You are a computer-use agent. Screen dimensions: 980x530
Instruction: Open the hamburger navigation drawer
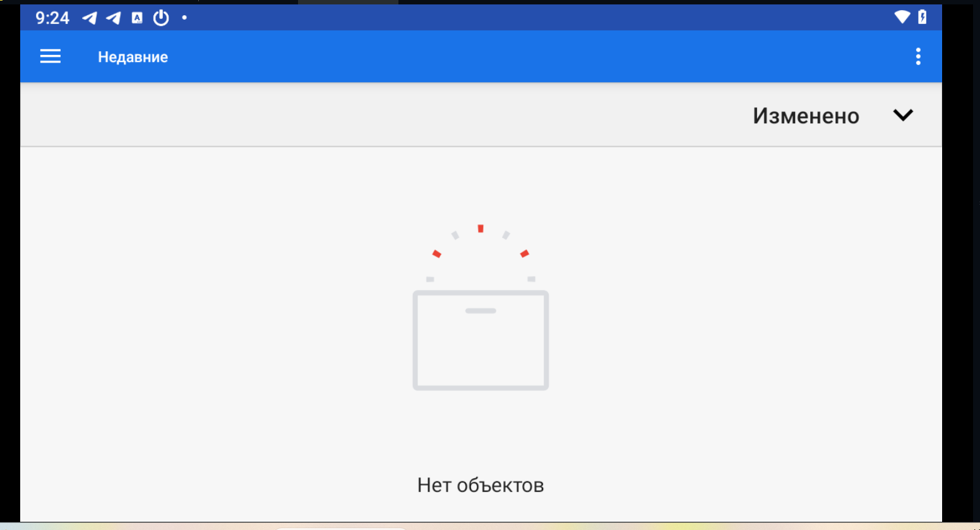[x=51, y=56]
